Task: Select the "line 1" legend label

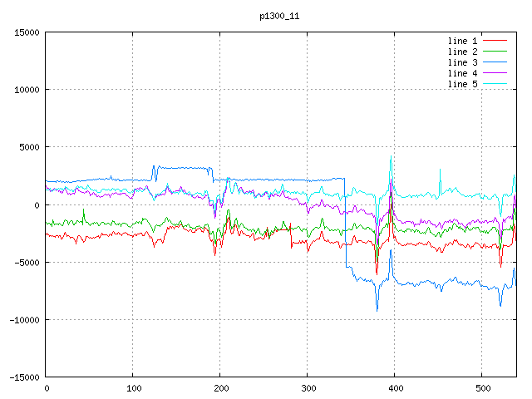Action: click(463, 41)
